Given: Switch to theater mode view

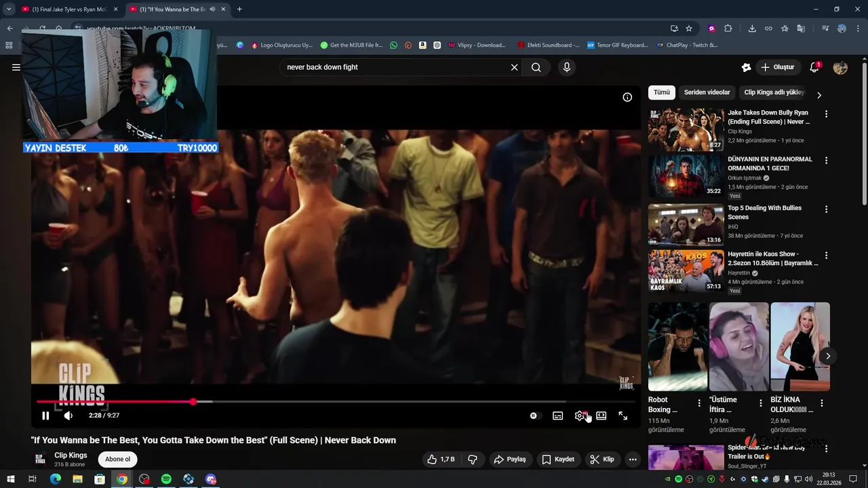Looking at the screenshot, I should coord(601,415).
